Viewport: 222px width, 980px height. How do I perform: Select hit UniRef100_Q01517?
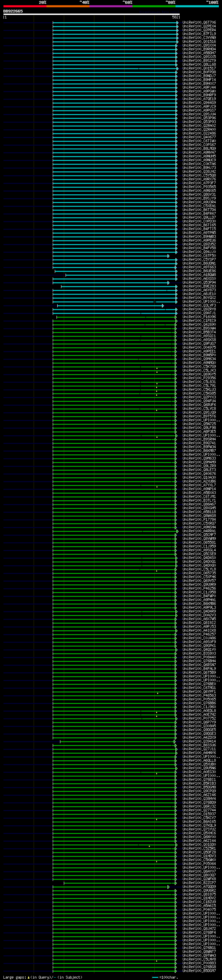(199, 68)
